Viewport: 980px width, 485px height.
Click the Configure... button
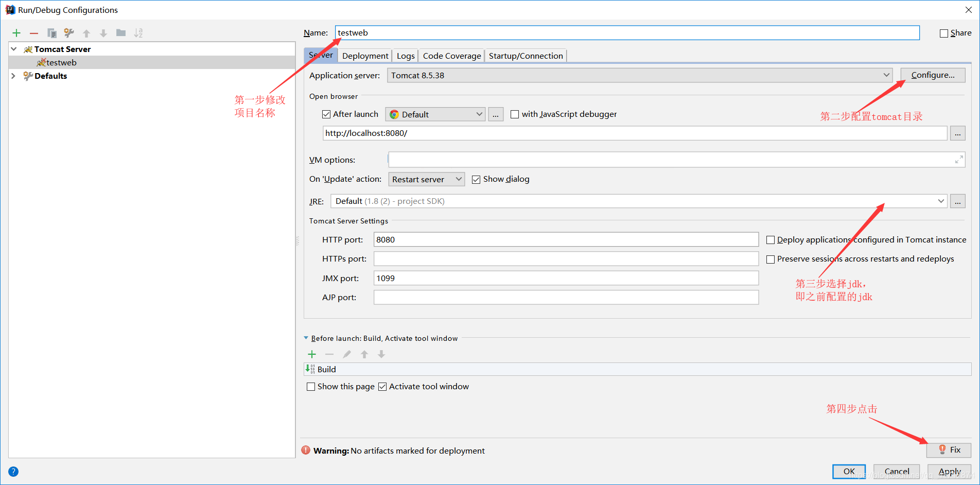point(933,75)
